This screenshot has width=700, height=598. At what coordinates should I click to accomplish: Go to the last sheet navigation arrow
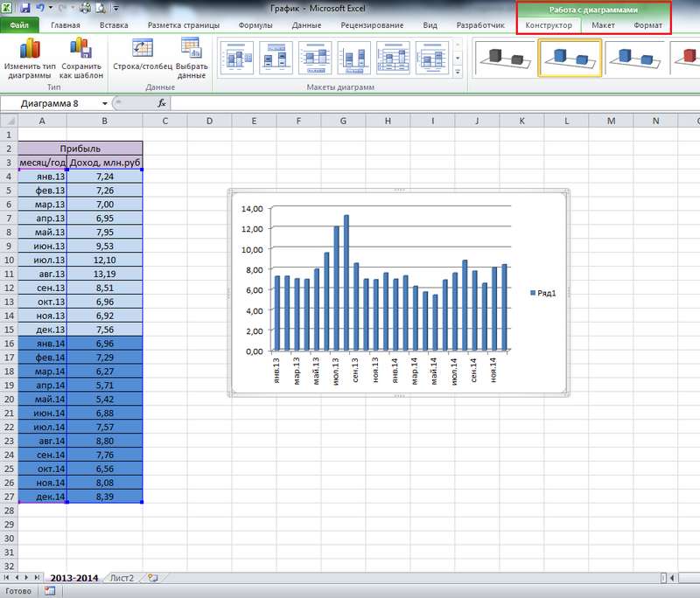pyautogui.click(x=37, y=578)
